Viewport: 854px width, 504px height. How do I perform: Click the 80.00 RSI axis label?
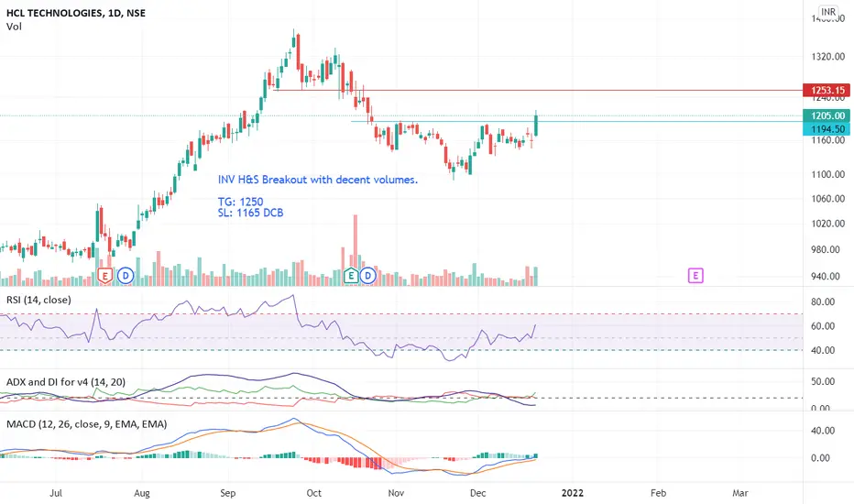pyautogui.click(x=823, y=301)
